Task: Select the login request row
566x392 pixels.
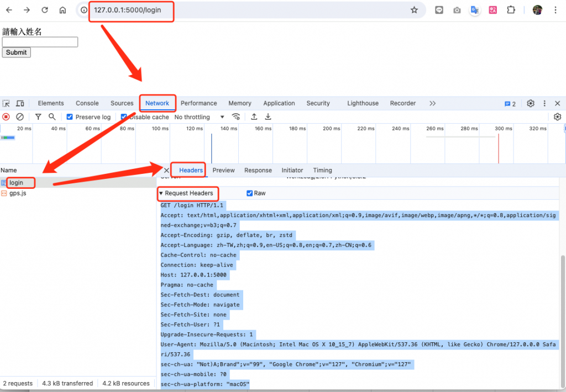Action: (78, 183)
